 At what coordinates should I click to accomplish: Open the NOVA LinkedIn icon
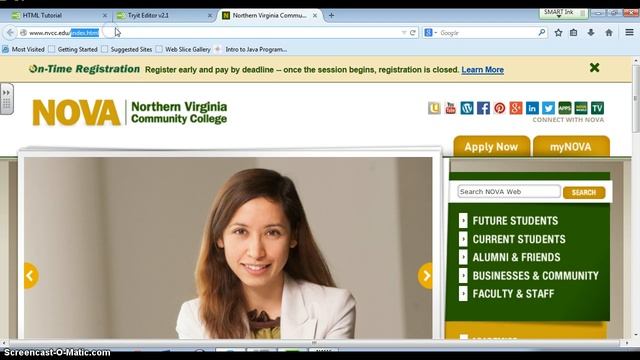coord(532,108)
